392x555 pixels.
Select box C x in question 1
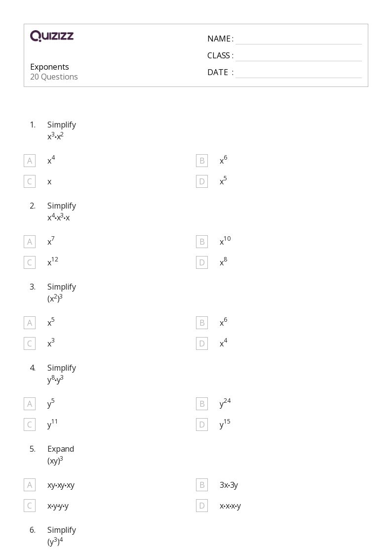pos(30,181)
